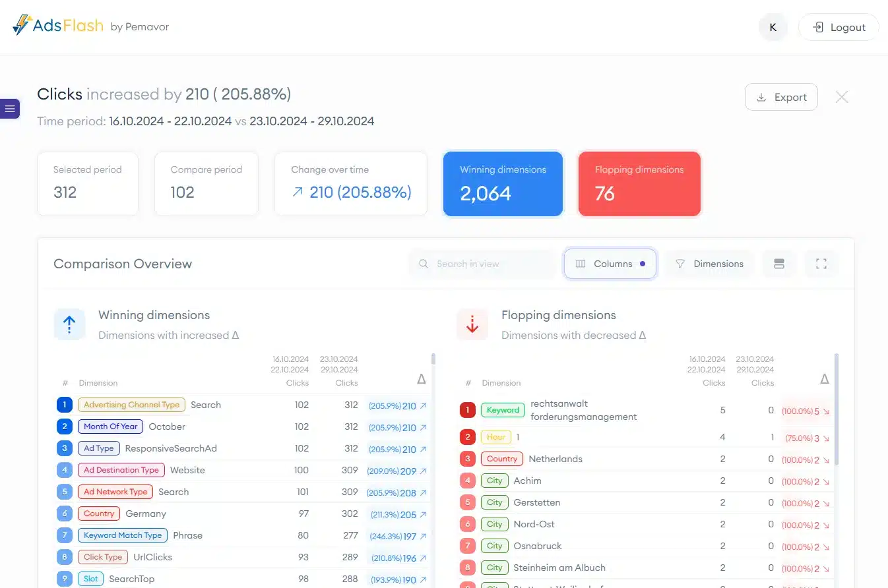Click the blue Winning dimensions up-arrow icon
The height and width of the screenshot is (588, 888).
pyautogui.click(x=69, y=324)
